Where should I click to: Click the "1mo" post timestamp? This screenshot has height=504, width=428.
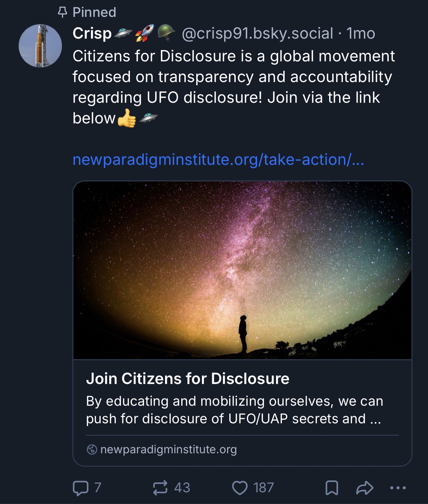(x=361, y=33)
